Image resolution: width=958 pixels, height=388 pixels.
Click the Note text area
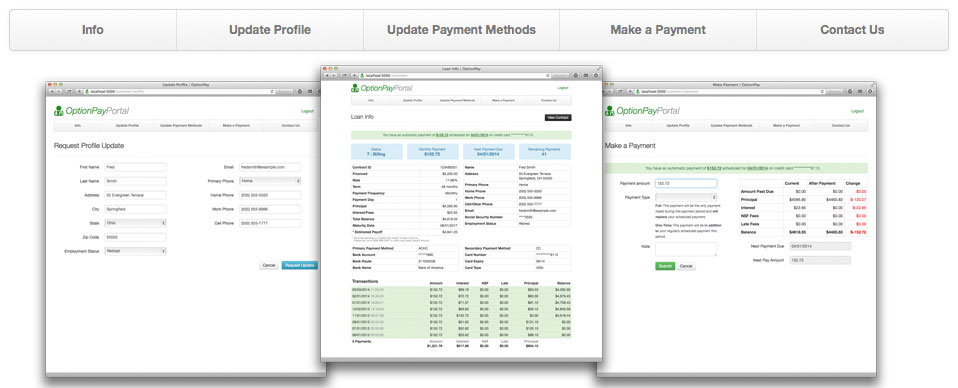(x=686, y=249)
